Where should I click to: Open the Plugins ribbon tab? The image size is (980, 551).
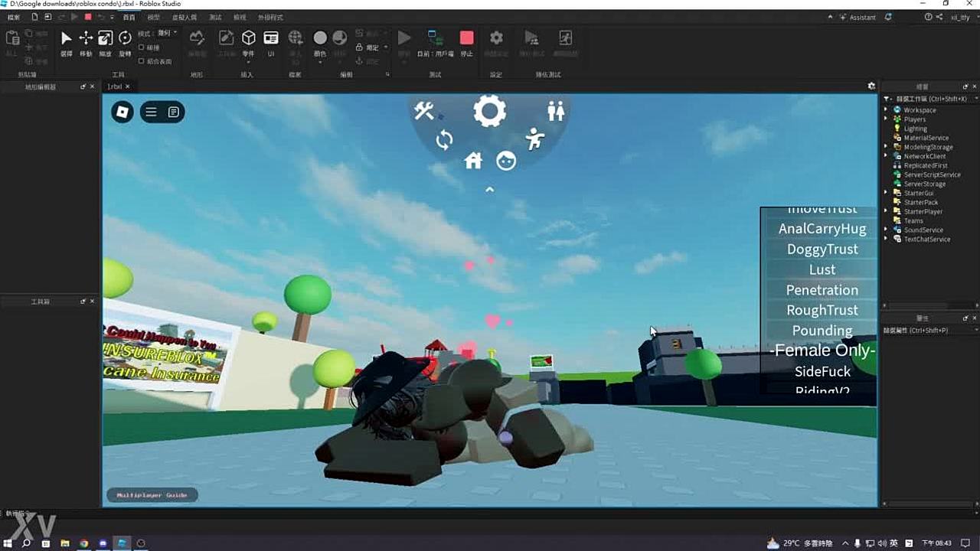(x=270, y=17)
